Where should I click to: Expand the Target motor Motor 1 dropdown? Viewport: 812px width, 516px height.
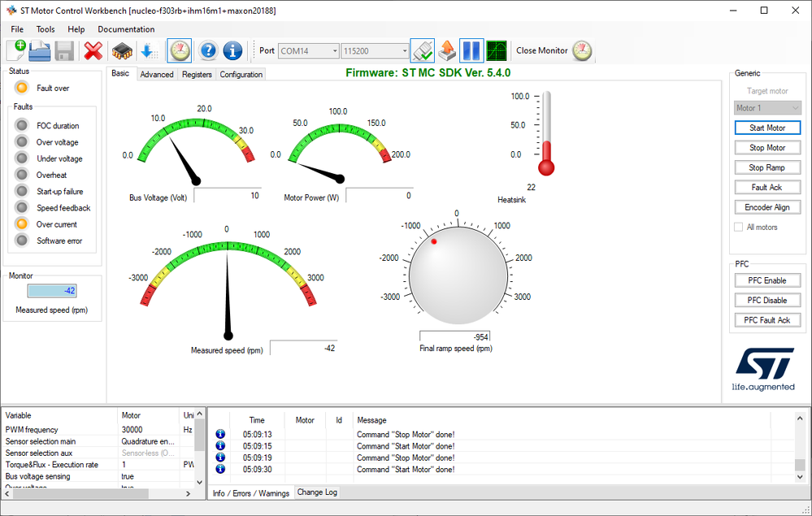pyautogui.click(x=767, y=107)
